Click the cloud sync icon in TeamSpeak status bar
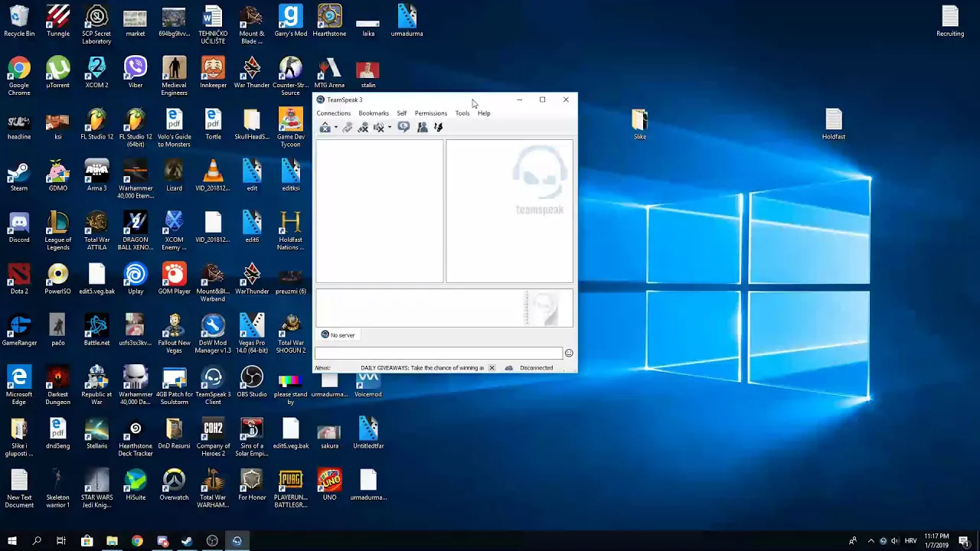 pyautogui.click(x=508, y=368)
